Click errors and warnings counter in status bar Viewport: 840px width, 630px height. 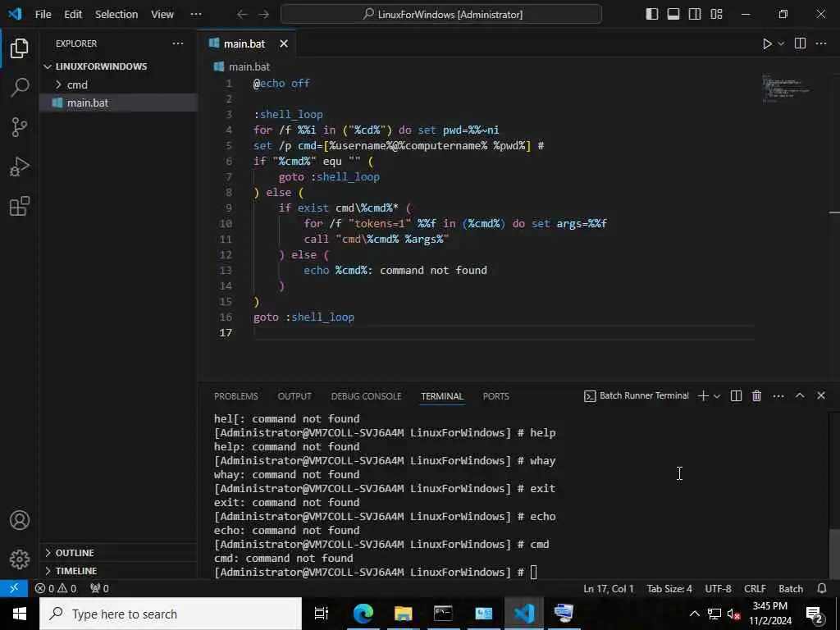(x=56, y=588)
